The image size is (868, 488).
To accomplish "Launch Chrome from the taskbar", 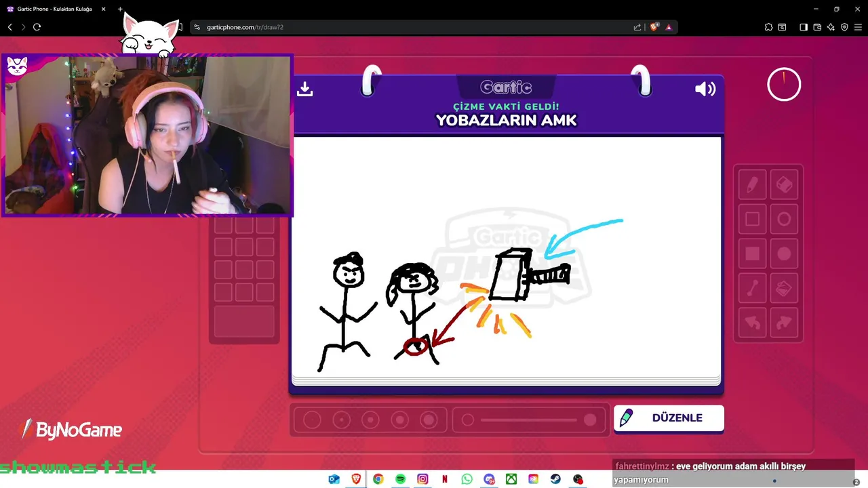I will 378,479.
